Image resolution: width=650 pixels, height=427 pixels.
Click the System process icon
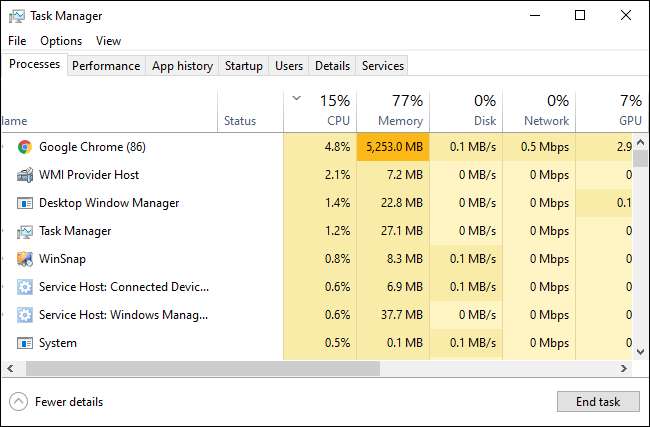click(25, 343)
